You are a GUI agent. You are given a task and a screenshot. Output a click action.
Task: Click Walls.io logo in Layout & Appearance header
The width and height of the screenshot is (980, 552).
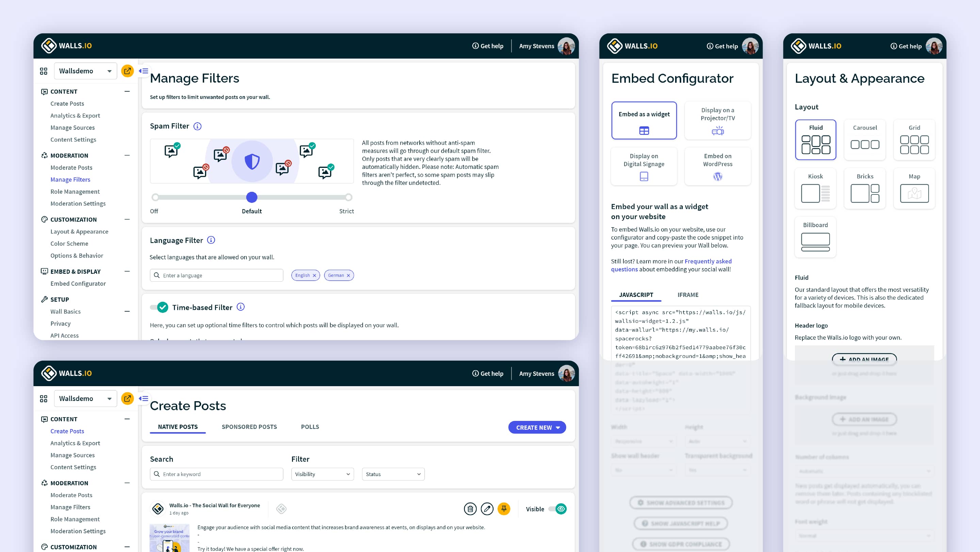[816, 46]
